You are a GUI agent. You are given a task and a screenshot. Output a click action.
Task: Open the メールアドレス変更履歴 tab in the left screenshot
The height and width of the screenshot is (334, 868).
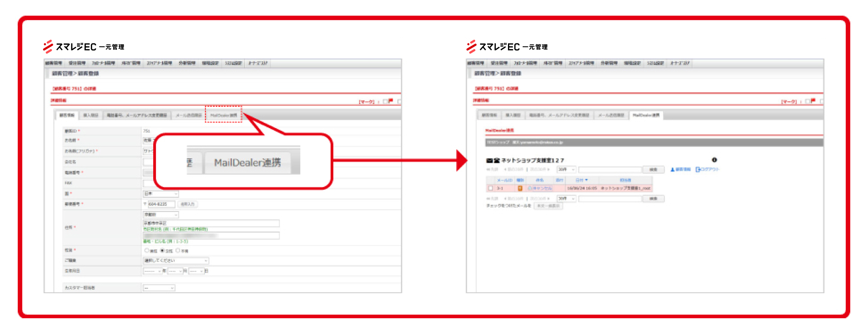[x=137, y=115]
